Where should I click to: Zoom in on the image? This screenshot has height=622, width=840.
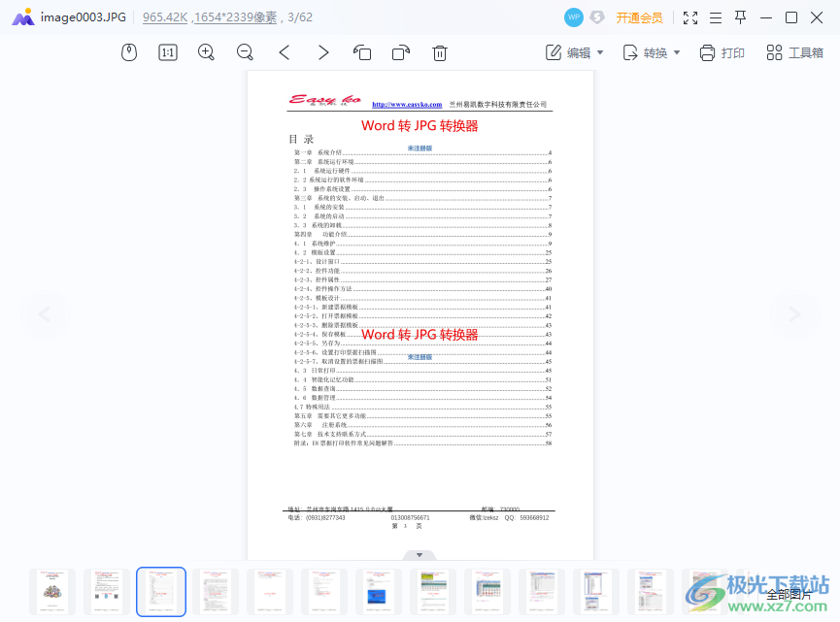[206, 52]
